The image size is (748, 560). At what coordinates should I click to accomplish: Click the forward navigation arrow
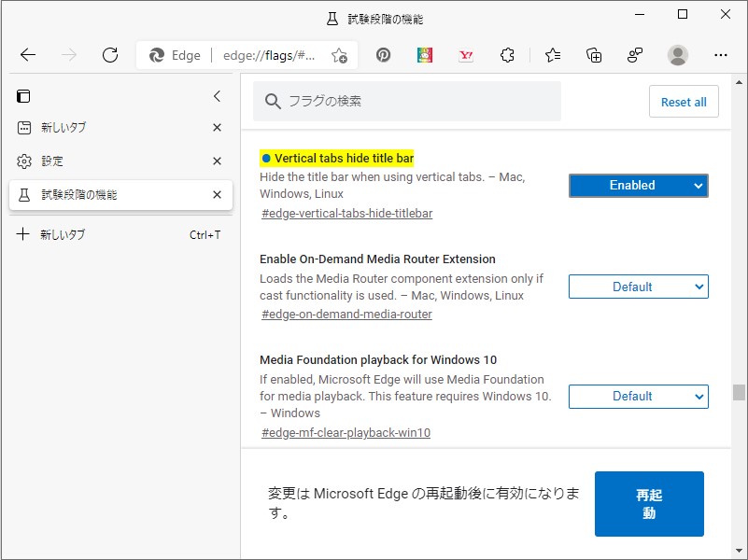[69, 55]
